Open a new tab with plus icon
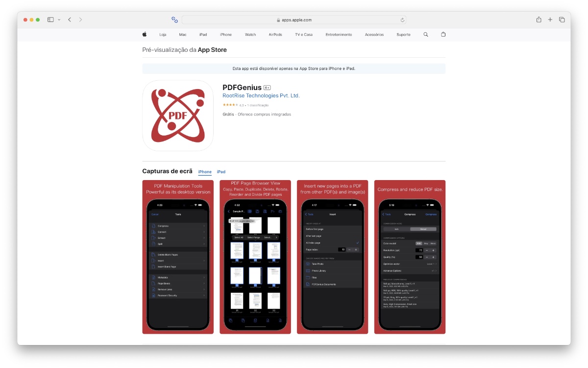Viewport: 588px width, 368px height. tap(550, 20)
